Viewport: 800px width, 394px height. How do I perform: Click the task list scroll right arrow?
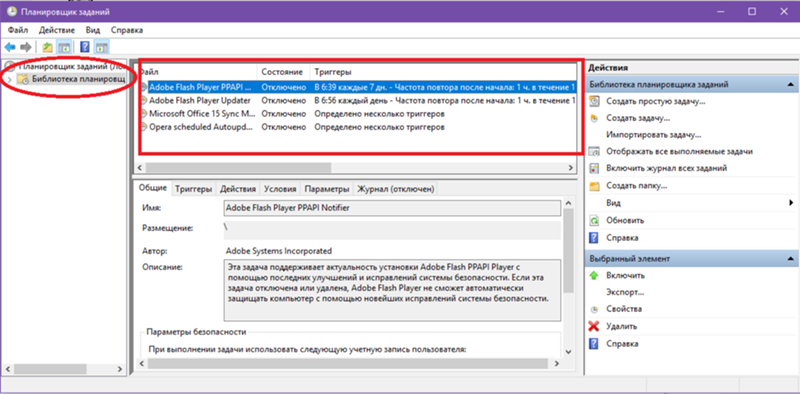click(x=571, y=167)
